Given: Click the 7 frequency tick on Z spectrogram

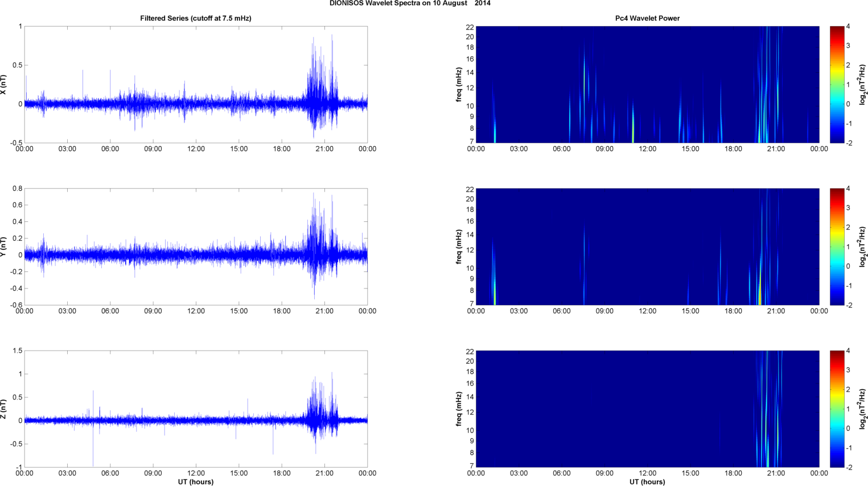Looking at the screenshot, I should pos(472,466).
